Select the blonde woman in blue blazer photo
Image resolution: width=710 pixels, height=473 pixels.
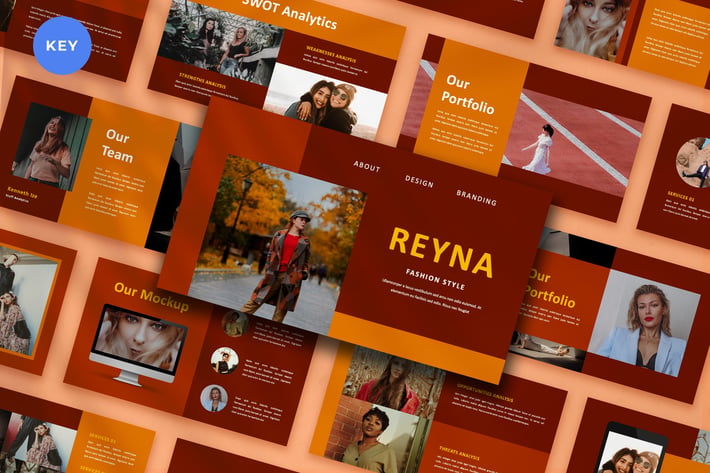click(x=644, y=323)
